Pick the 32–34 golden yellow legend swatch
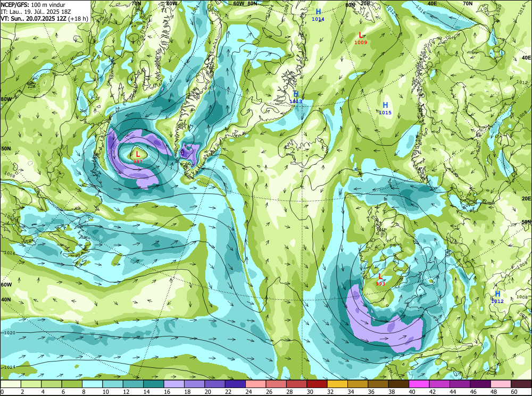This screenshot has width=532, height=396. coord(337,384)
